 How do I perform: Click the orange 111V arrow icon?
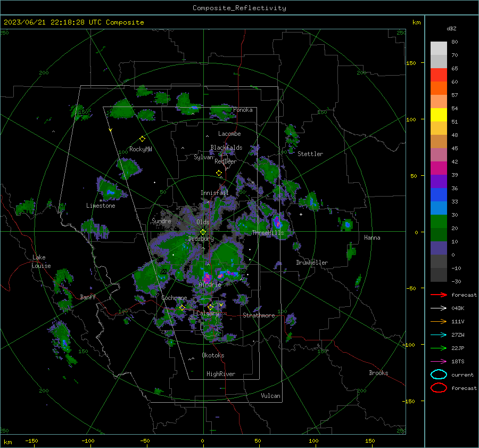pos(439,321)
